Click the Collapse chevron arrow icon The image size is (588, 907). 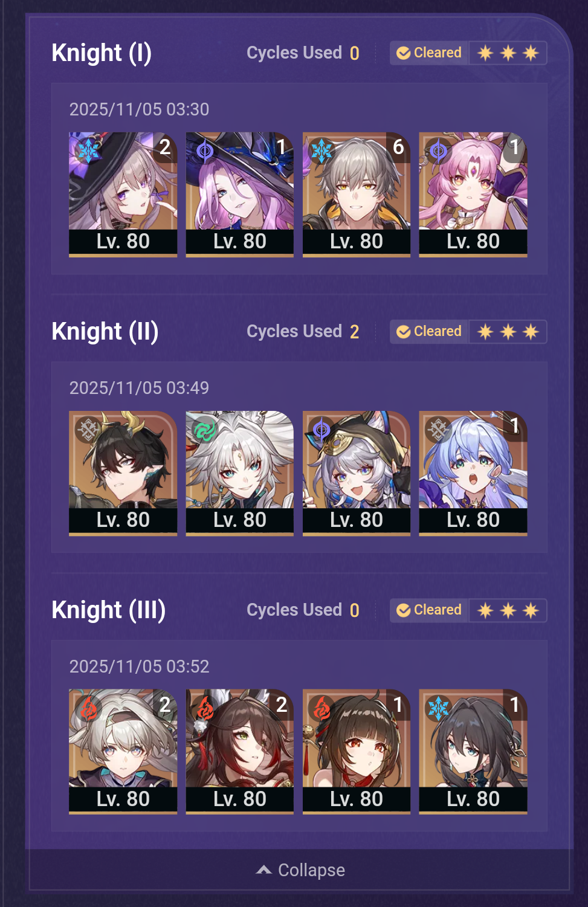[x=263, y=870]
